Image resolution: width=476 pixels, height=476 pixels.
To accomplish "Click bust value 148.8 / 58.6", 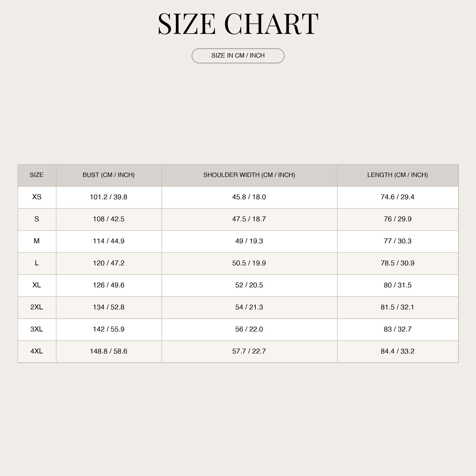I will pos(109,351).
